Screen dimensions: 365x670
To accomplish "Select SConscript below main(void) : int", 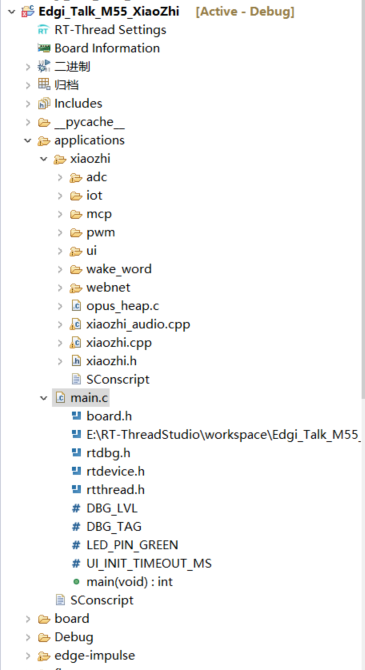I will (102, 600).
